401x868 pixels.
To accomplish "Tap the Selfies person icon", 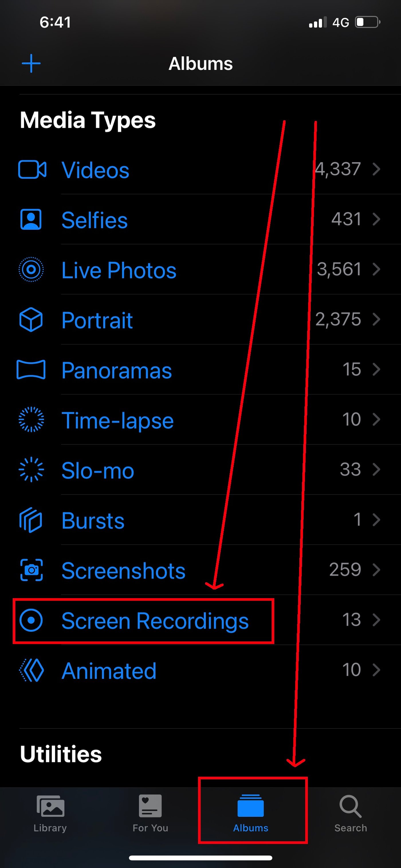I will pos(31,219).
